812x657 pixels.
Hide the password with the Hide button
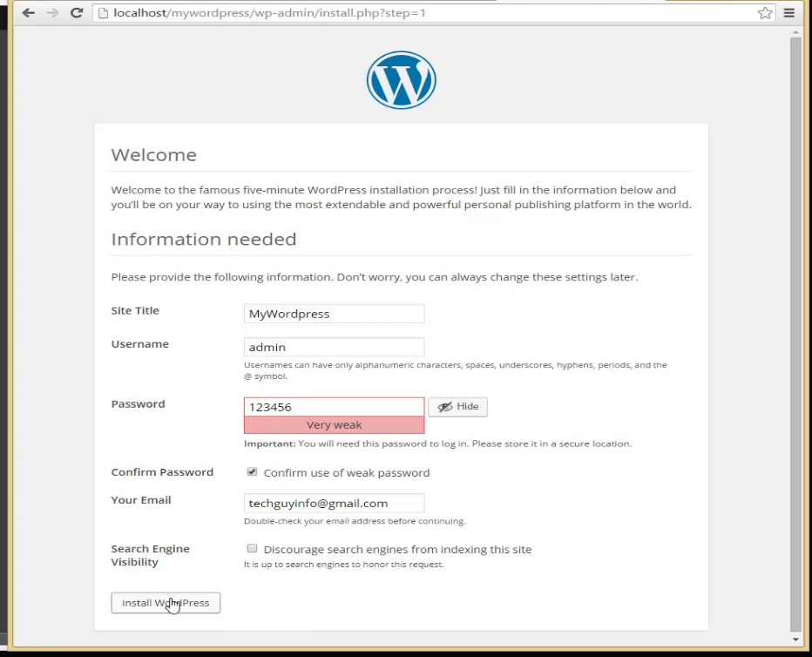(457, 406)
